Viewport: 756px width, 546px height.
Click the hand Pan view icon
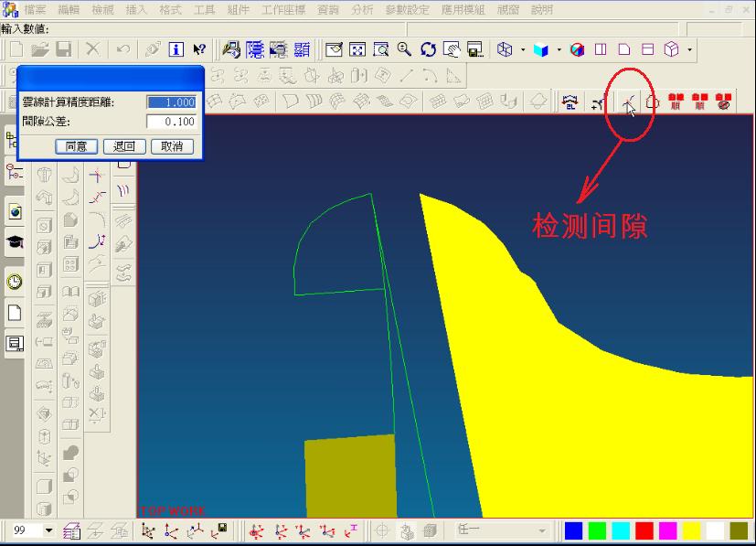(x=452, y=49)
